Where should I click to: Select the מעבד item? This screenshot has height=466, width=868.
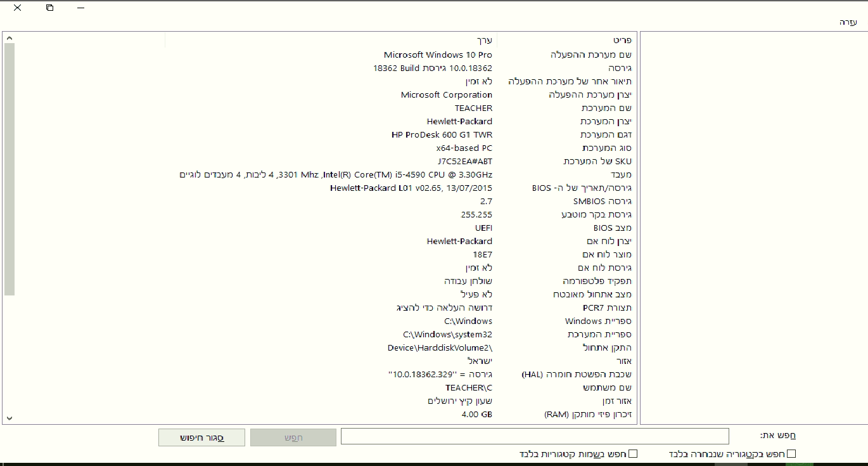point(621,175)
